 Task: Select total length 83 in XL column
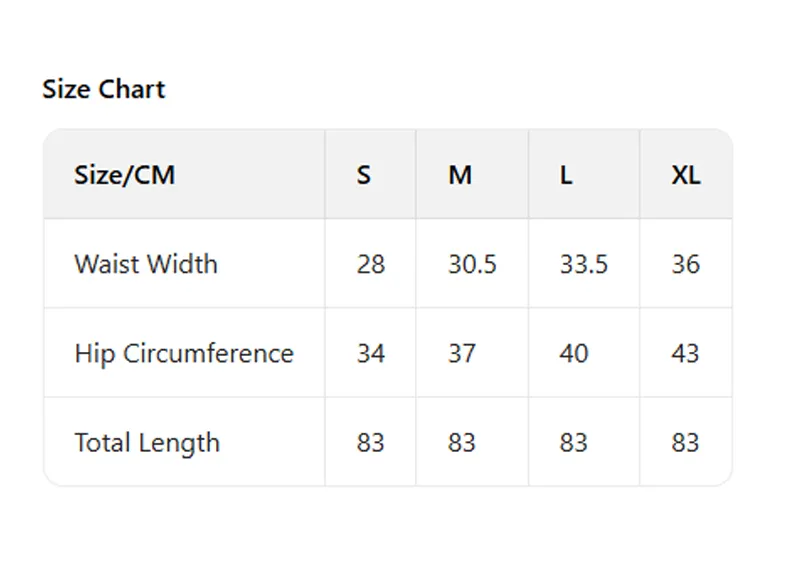tap(686, 442)
